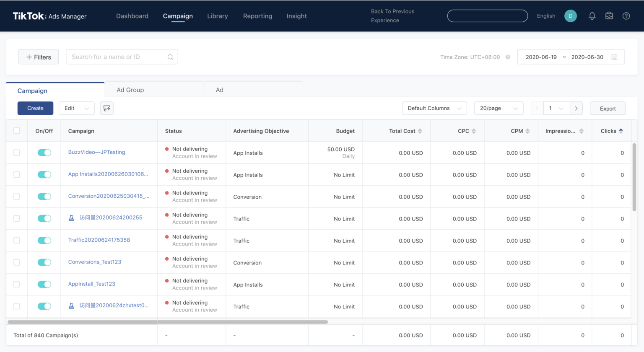Viewport: 644px width, 352px height.
Task: Open the 20/page dropdown
Action: coord(499,108)
